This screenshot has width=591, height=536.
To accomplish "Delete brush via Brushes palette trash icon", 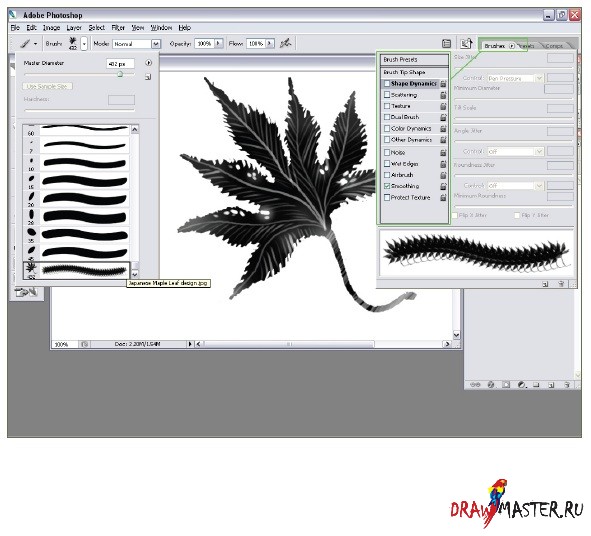I will tap(561, 284).
